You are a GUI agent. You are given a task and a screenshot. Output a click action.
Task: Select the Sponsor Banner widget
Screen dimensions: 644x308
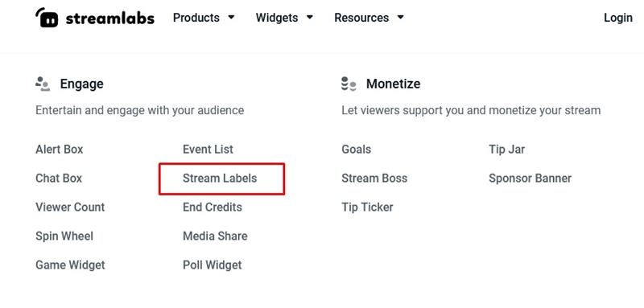coord(530,179)
